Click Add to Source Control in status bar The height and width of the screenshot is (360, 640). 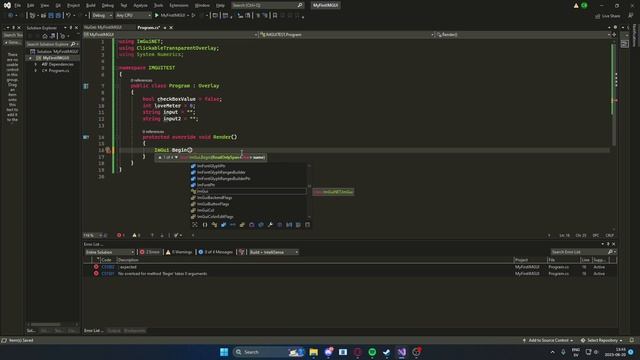click(x=548, y=340)
